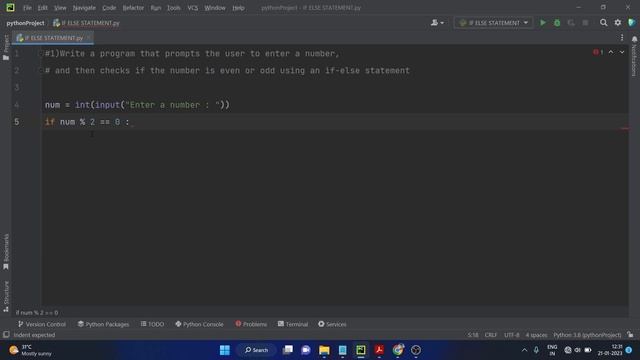Open the Edit menu
This screenshot has height=360, width=640.
[42, 8]
